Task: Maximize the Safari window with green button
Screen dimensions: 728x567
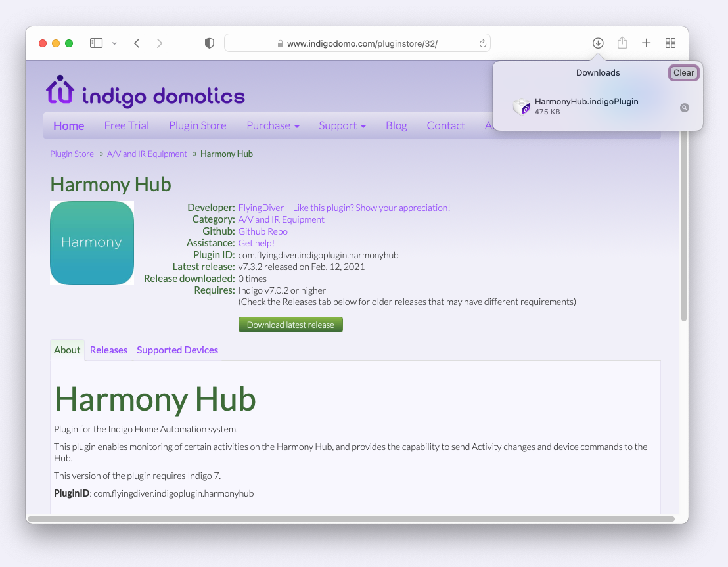Action: click(69, 43)
